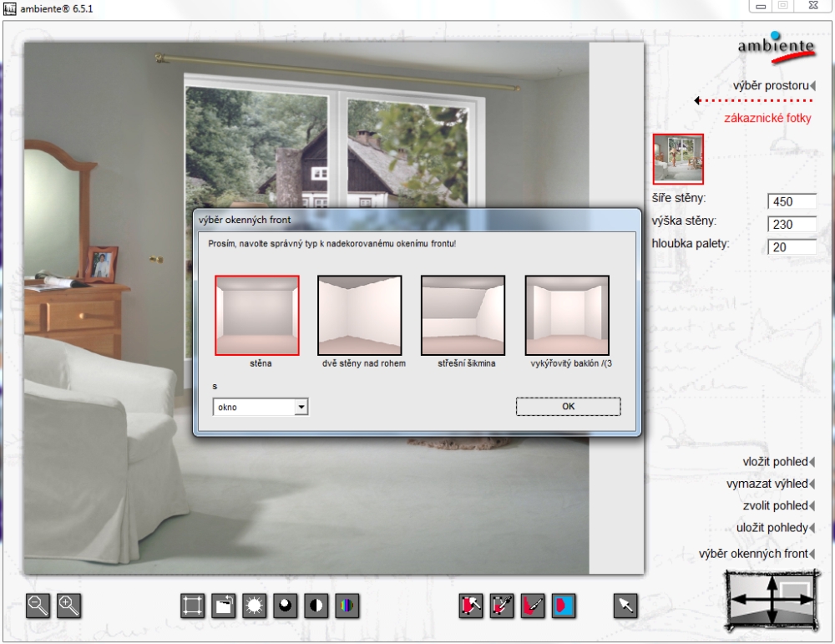Click 'vymazat výhled' menu item
Viewport: 835px width, 644px height.
[x=771, y=484]
